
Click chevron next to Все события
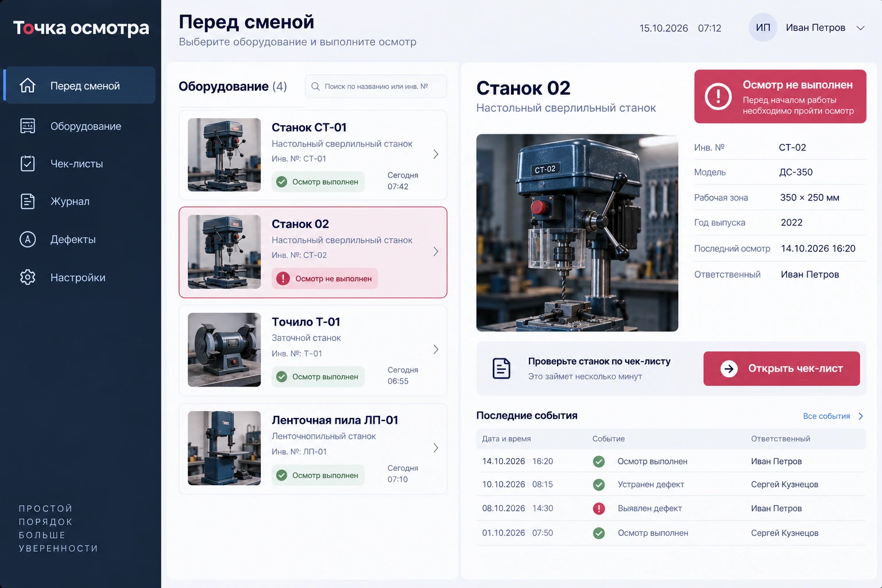tap(860, 416)
